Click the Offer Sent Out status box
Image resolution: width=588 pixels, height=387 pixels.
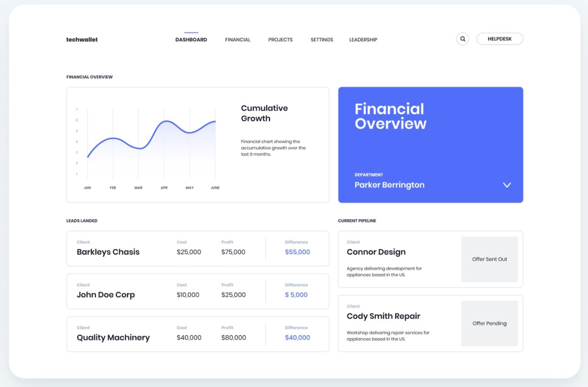click(490, 259)
